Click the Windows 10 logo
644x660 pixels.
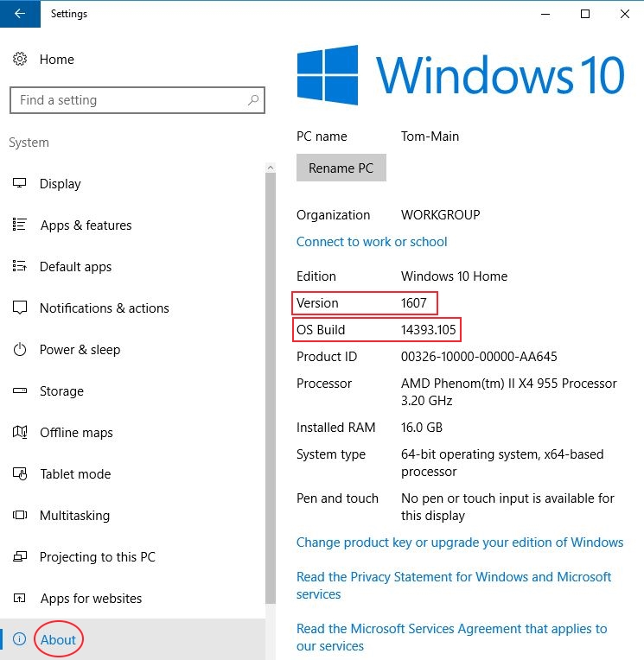(x=461, y=75)
